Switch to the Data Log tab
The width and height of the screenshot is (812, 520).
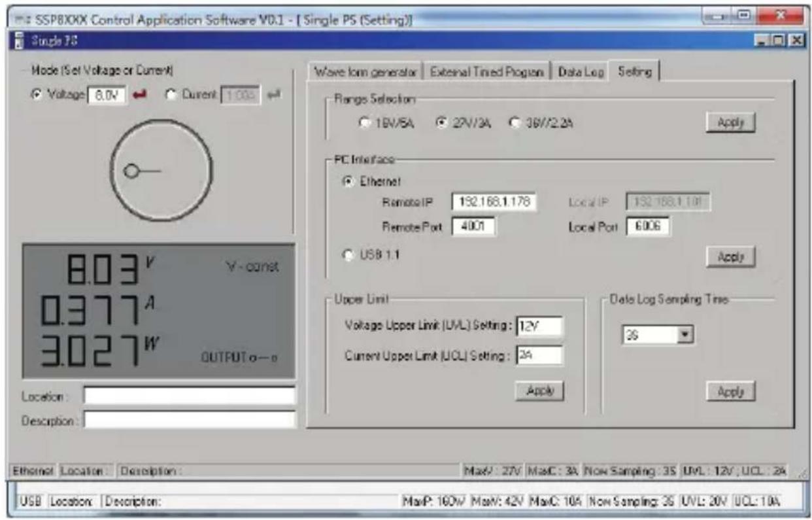point(581,72)
